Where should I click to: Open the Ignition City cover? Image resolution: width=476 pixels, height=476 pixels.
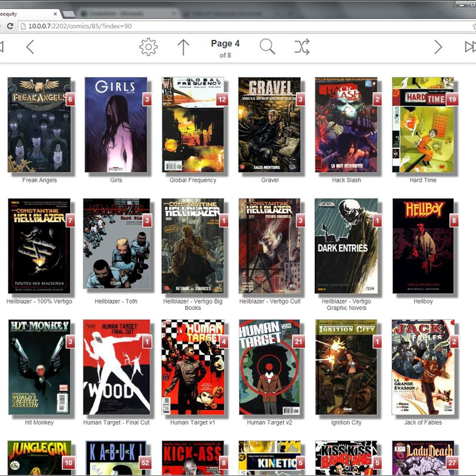[x=346, y=367]
